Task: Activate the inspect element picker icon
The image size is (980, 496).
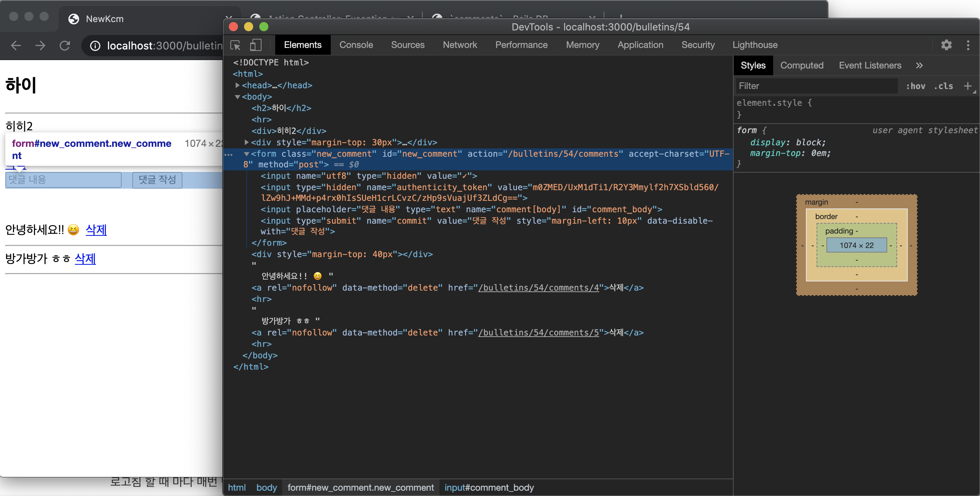Action: pos(235,45)
